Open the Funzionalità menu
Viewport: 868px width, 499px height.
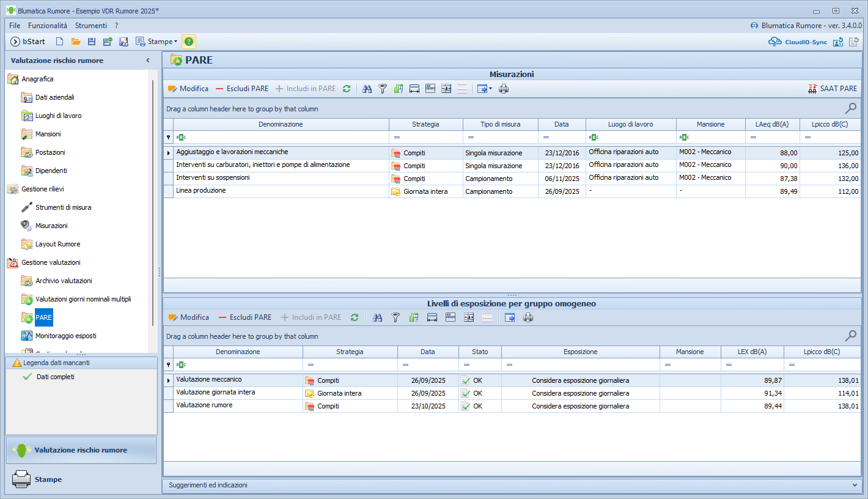[48, 26]
